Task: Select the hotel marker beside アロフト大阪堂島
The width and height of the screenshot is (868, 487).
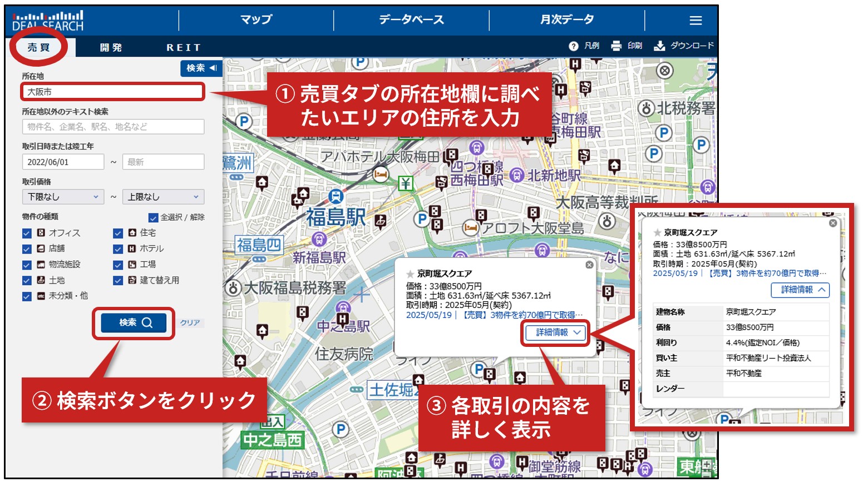Action: (471, 227)
